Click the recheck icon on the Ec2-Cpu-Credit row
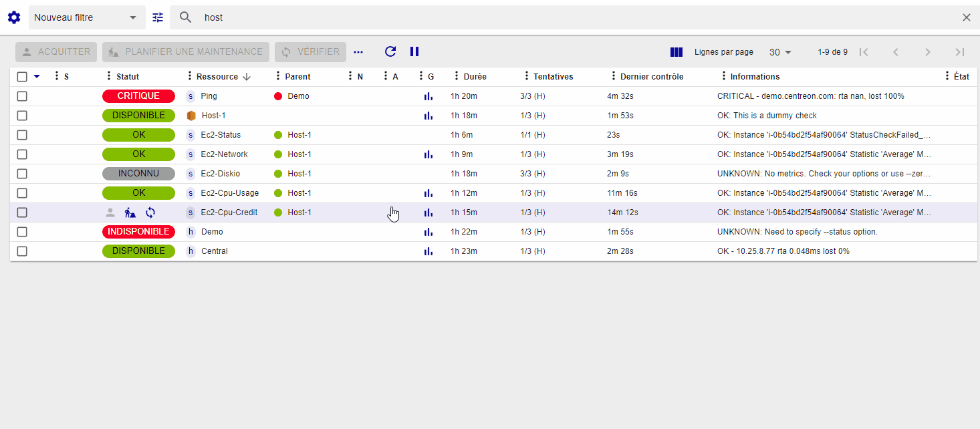This screenshot has width=980, height=429. (150, 212)
